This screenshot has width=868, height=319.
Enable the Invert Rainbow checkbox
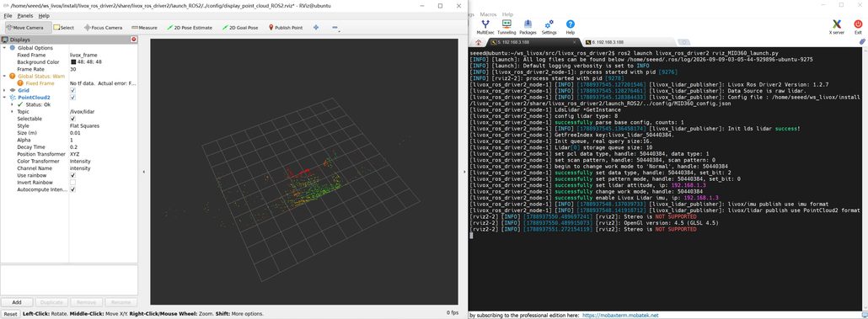coord(72,183)
